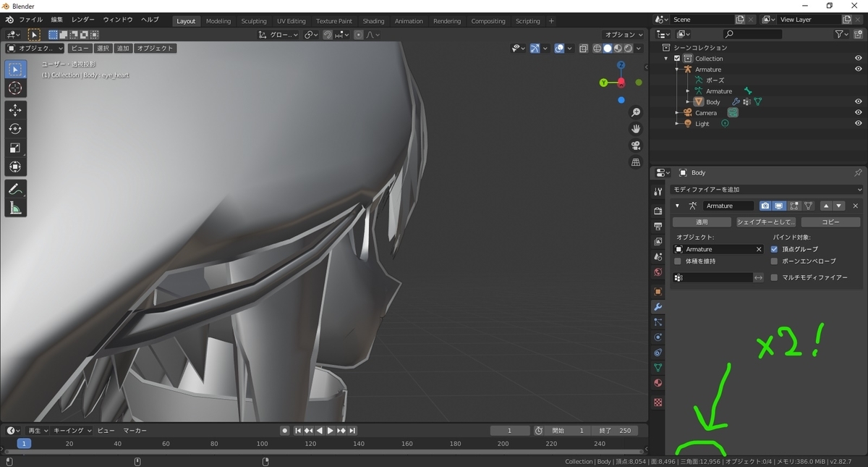This screenshot has height=467, width=868.
Task: Hide the Body object with eye icon
Action: coord(858,102)
